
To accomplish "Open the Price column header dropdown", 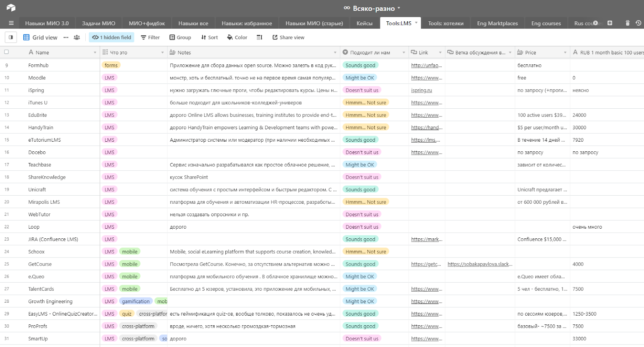I will tap(565, 53).
